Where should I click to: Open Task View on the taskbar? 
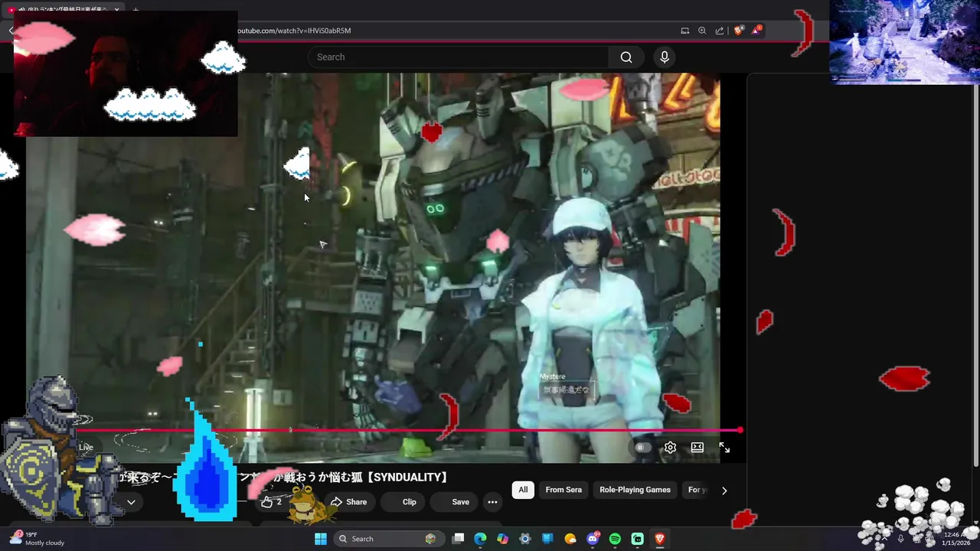458,539
